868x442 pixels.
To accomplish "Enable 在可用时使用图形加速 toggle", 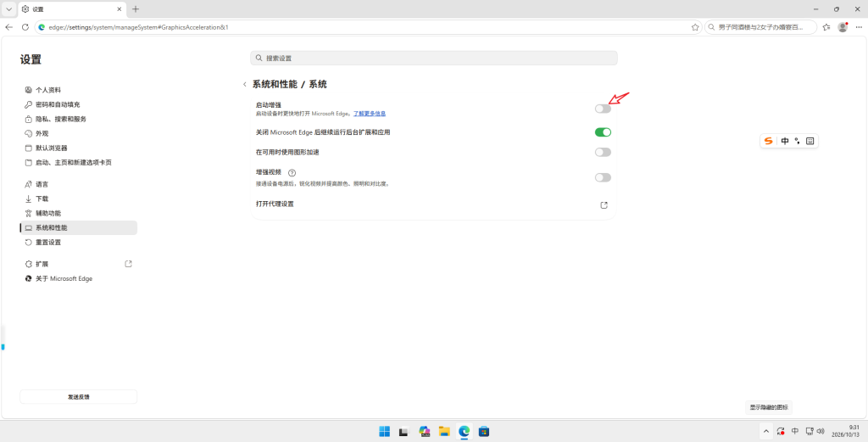I will click(x=603, y=153).
